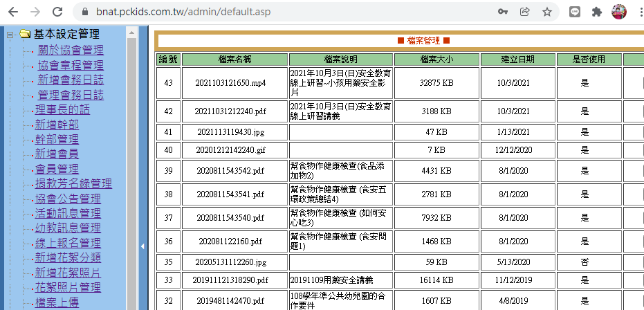The height and width of the screenshot is (310, 644).
Task: Click file size 16114 KB
Action: point(436,280)
